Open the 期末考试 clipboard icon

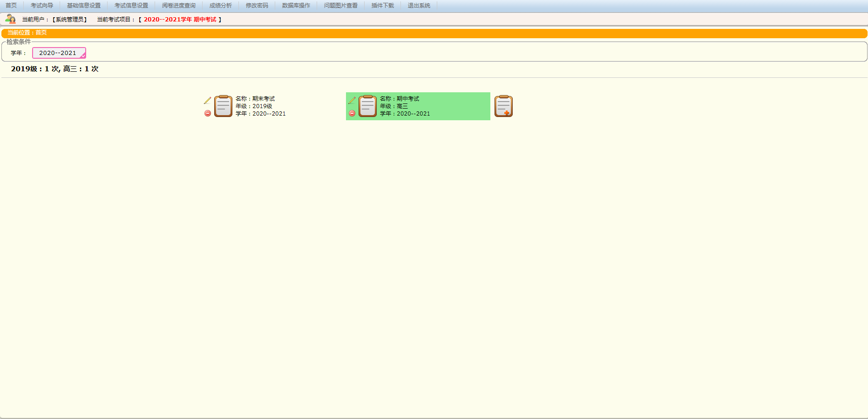[223, 106]
